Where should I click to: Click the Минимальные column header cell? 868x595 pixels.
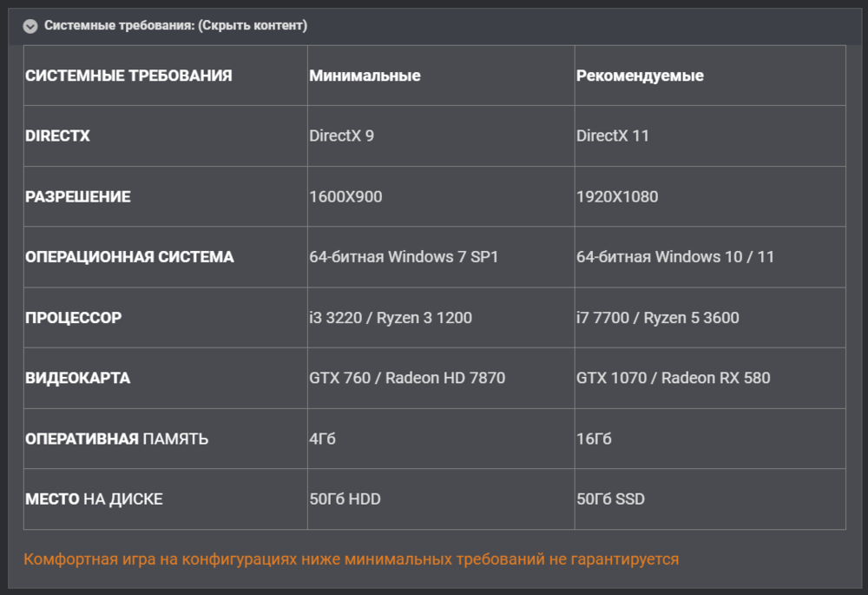tap(365, 76)
